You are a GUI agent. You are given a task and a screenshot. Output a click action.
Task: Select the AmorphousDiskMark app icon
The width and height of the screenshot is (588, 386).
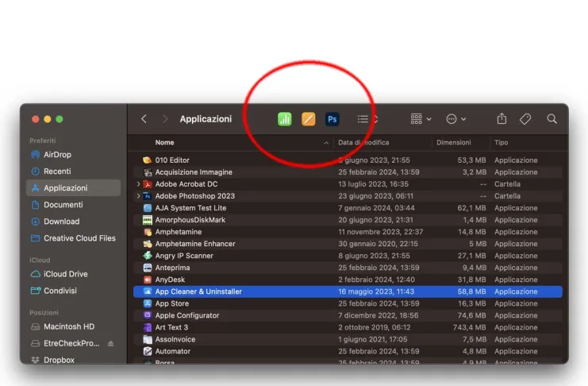pos(148,220)
